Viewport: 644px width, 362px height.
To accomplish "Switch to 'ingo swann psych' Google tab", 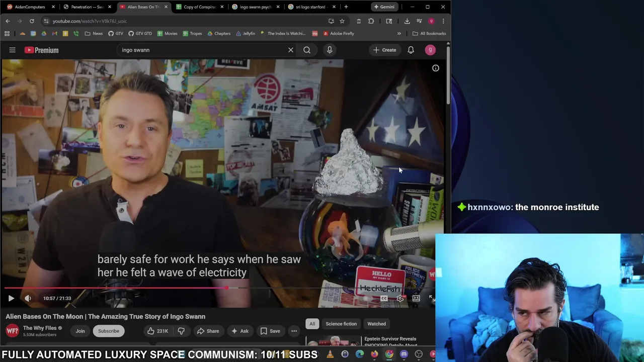I will 255,7.
